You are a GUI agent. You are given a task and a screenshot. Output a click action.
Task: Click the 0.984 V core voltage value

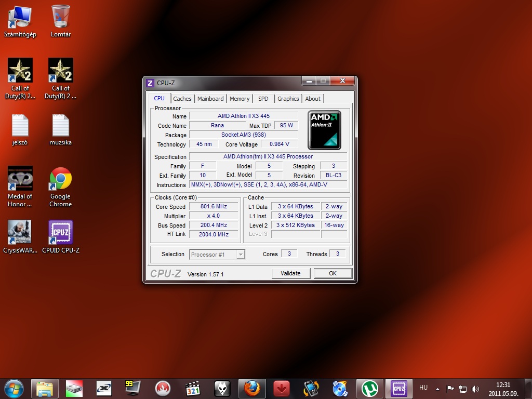[x=279, y=144]
